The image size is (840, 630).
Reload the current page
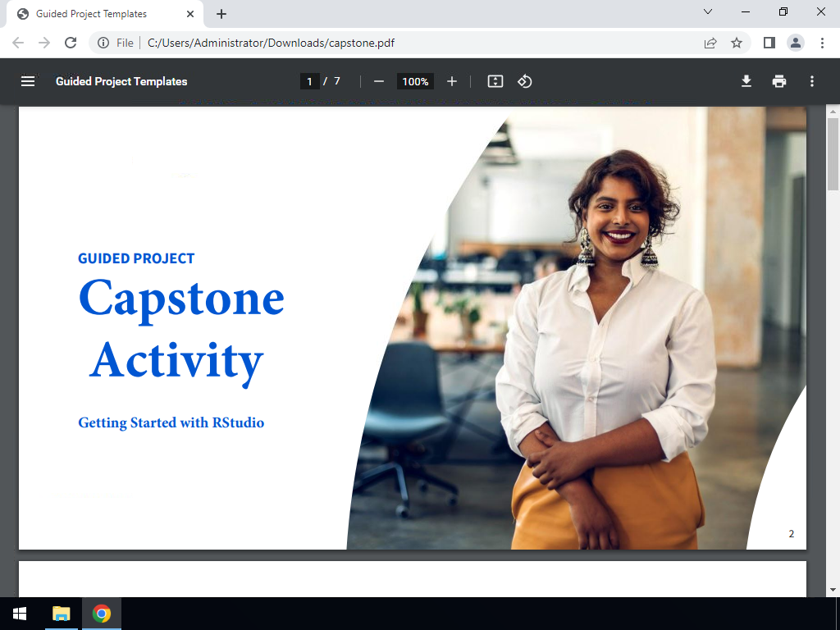71,43
